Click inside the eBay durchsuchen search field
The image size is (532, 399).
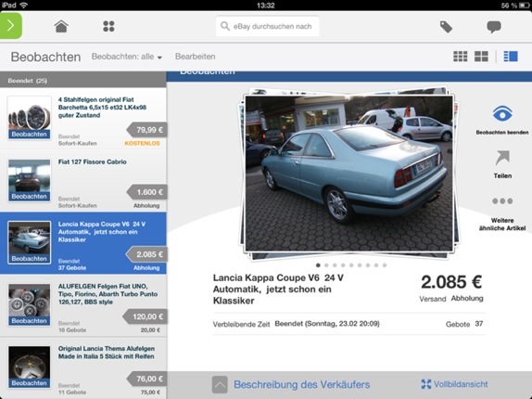pos(267,26)
